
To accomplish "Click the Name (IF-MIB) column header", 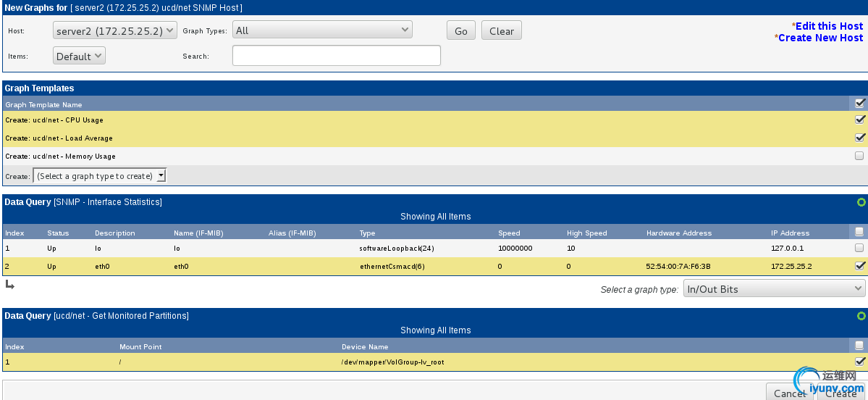I will click(198, 233).
